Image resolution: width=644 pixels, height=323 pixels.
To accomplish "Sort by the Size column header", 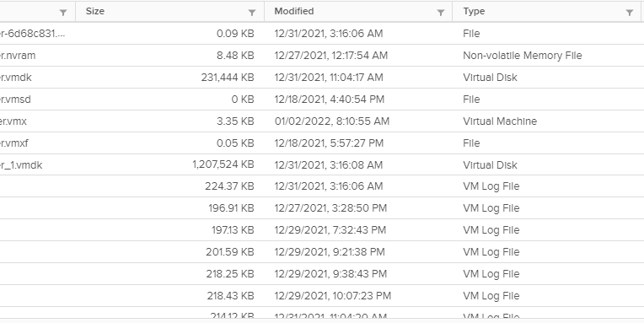I will pos(95,12).
